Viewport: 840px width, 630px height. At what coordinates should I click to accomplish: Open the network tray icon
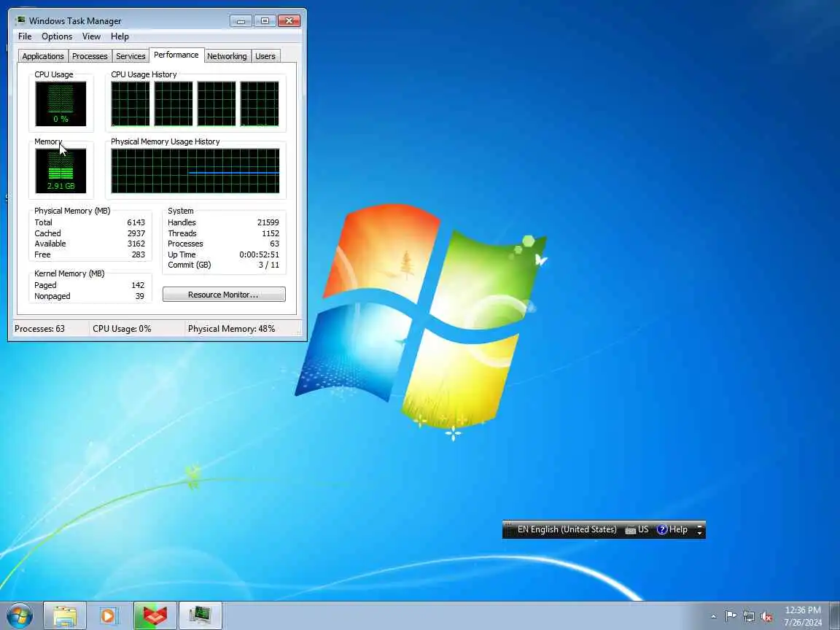click(x=748, y=616)
